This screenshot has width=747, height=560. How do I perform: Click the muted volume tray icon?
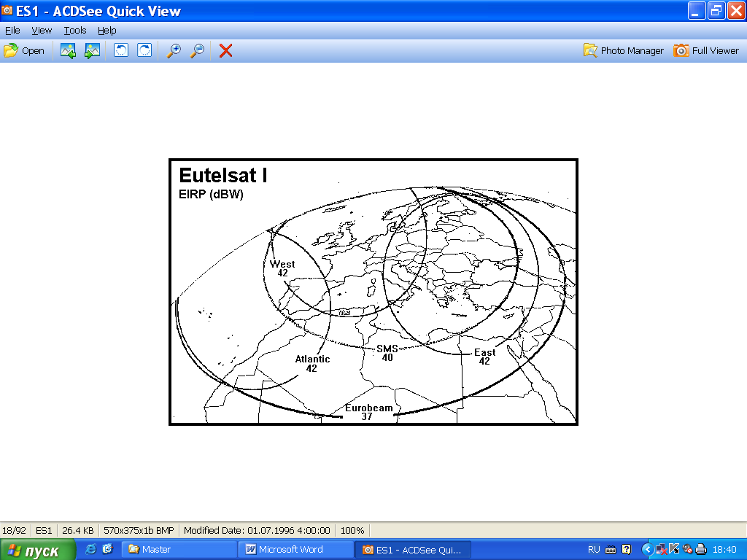coord(687,550)
